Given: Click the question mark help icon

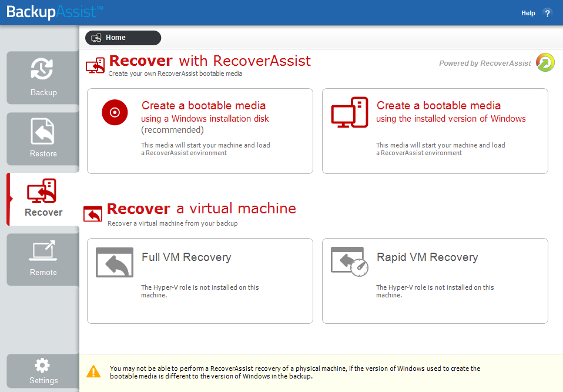Looking at the screenshot, I should pyautogui.click(x=547, y=14).
